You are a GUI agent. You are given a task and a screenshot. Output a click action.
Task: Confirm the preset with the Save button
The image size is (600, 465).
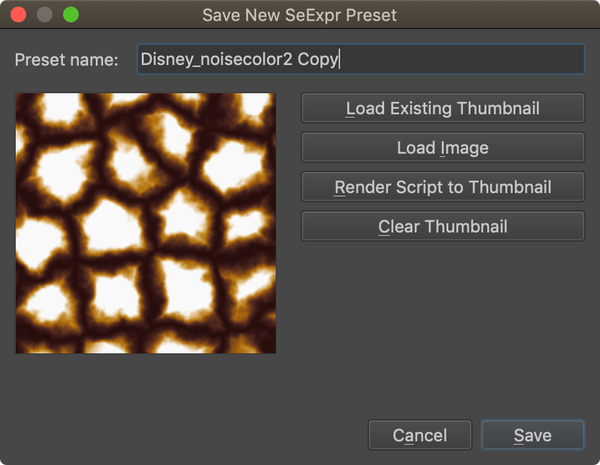pos(532,435)
